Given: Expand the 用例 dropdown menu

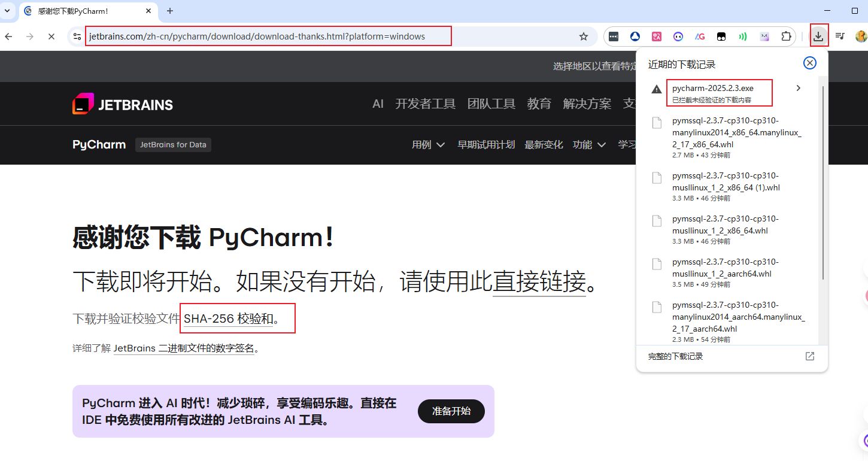Looking at the screenshot, I should coord(428,145).
